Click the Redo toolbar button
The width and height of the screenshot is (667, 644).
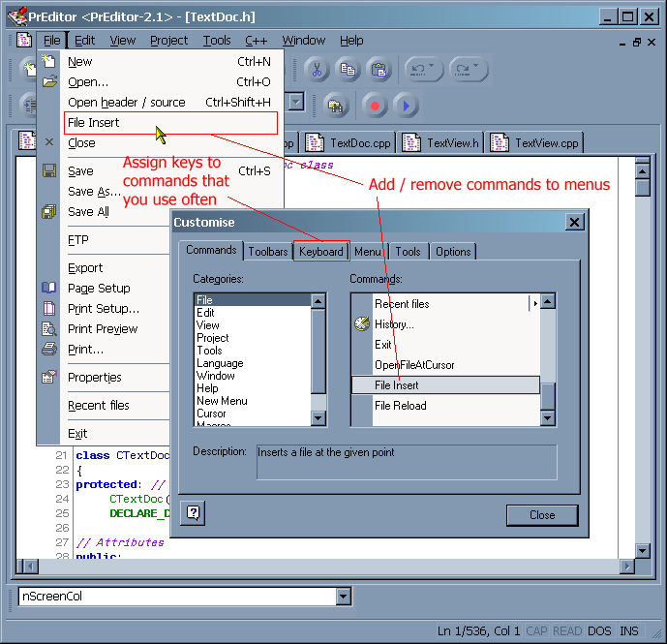(469, 70)
